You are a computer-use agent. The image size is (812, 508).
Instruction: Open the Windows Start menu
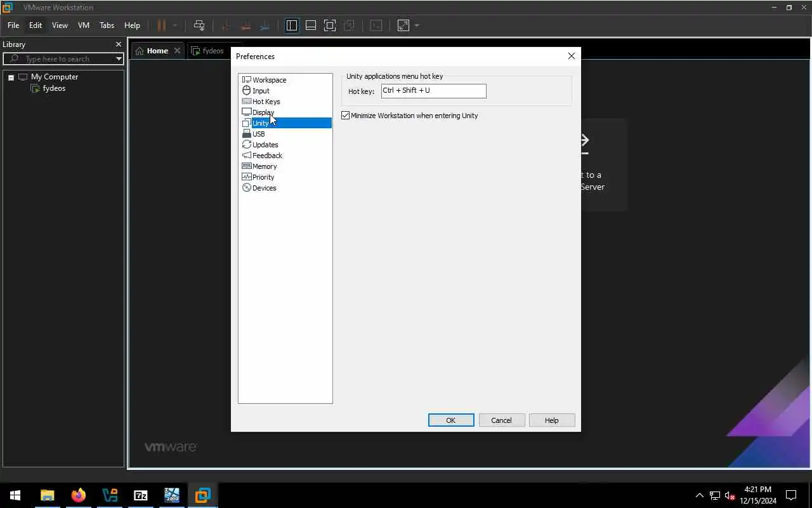pos(15,495)
